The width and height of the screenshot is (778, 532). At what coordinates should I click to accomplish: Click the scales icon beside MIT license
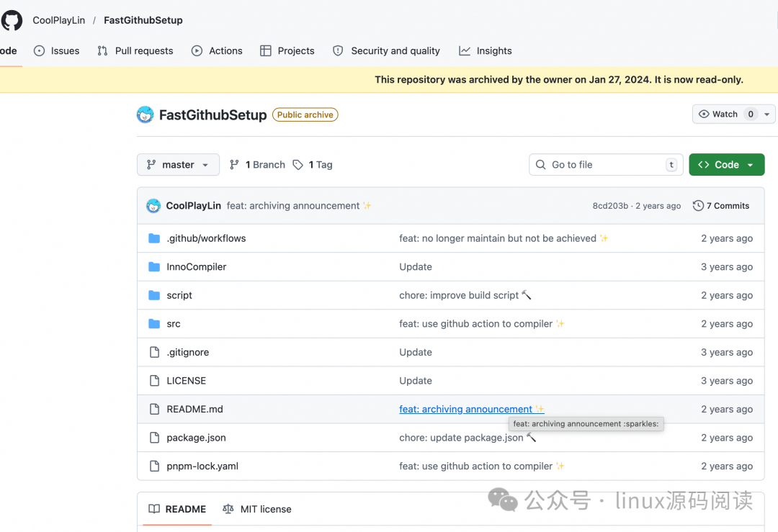click(228, 509)
